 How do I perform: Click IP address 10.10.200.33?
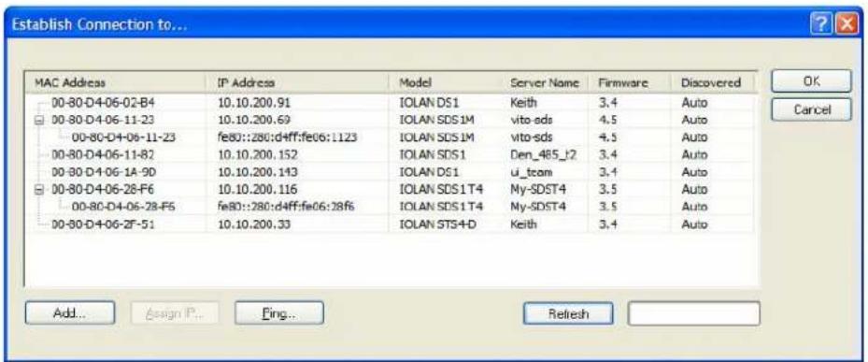[254, 224]
